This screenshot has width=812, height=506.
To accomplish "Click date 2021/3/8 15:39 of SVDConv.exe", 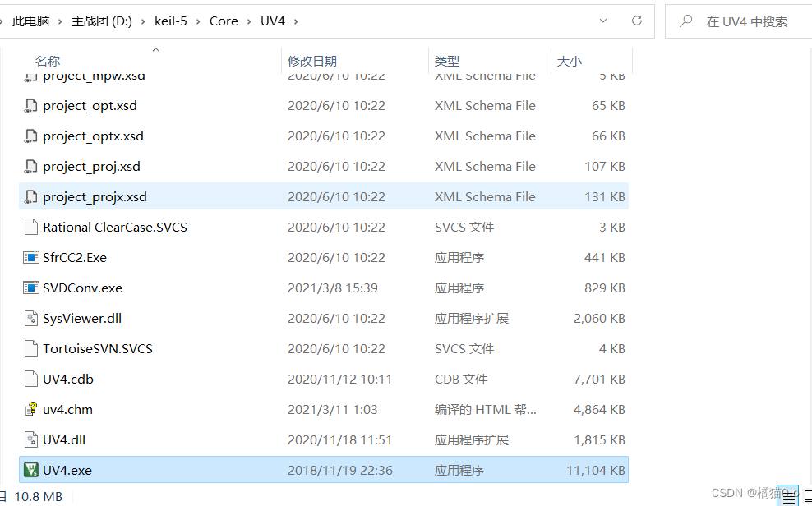I will coord(333,288).
